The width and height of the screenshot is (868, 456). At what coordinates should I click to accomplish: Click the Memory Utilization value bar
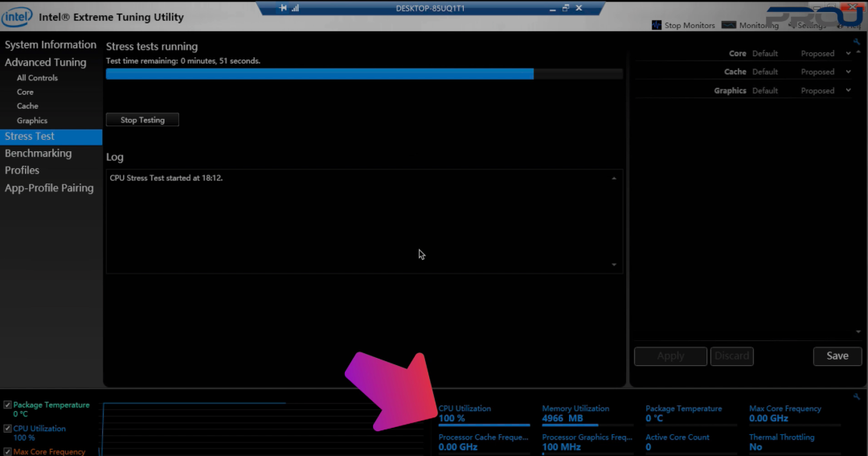(588, 425)
